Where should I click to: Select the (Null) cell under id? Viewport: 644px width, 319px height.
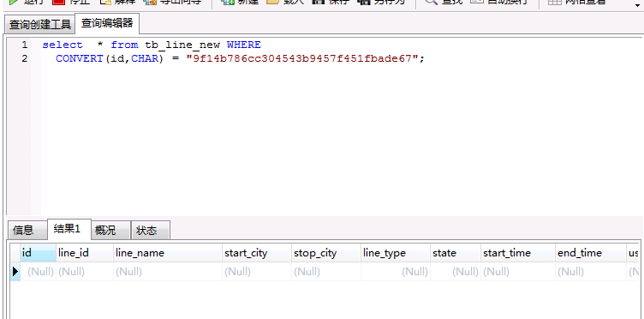tap(38, 272)
